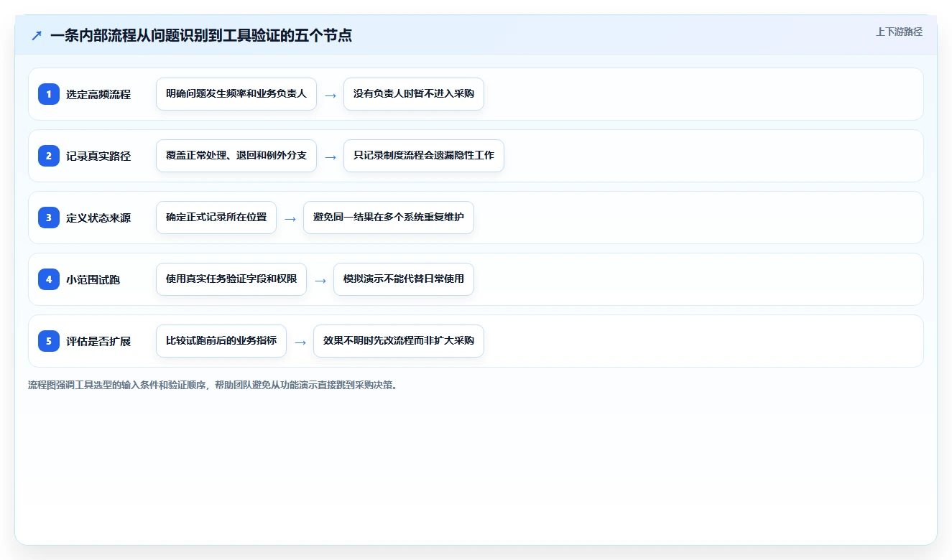Click the title 一条内部流程从问题识别到工具验证的五个节点
952x560 pixels.
click(x=201, y=35)
